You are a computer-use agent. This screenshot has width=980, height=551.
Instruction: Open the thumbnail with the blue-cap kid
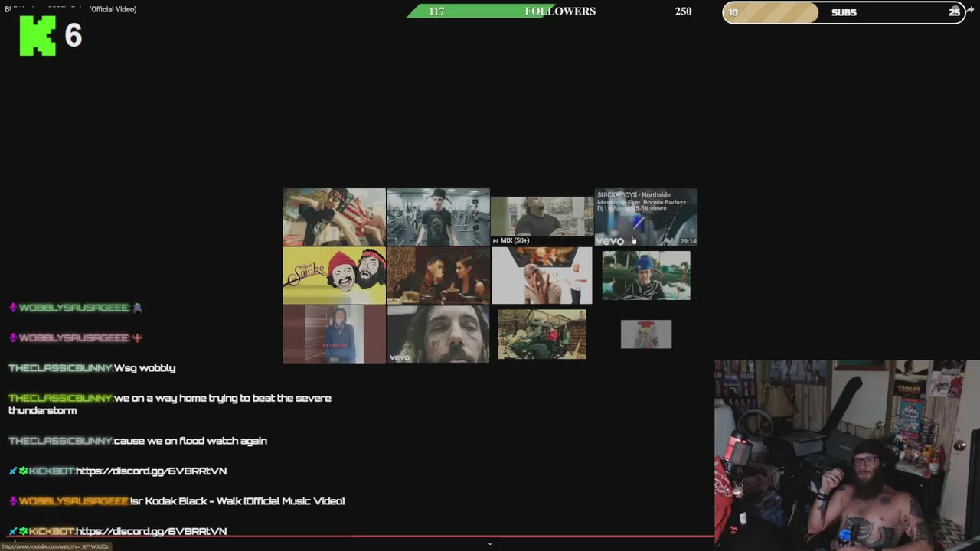pos(646,275)
